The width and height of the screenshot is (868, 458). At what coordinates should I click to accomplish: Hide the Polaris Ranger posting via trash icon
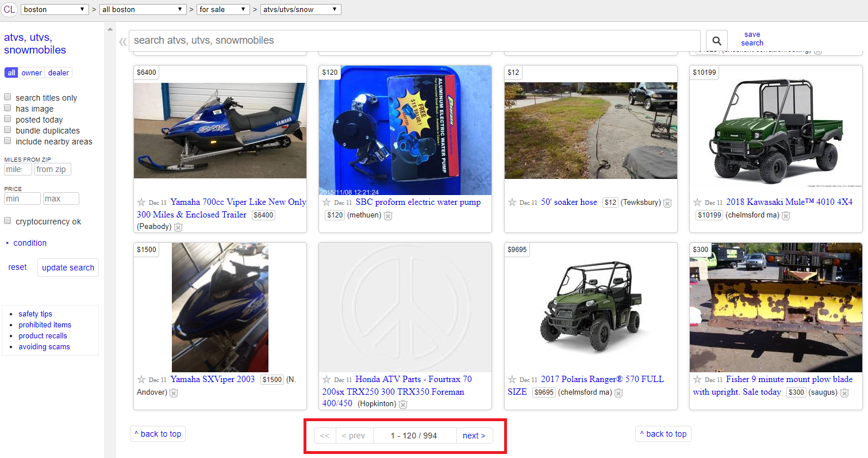pos(619,392)
